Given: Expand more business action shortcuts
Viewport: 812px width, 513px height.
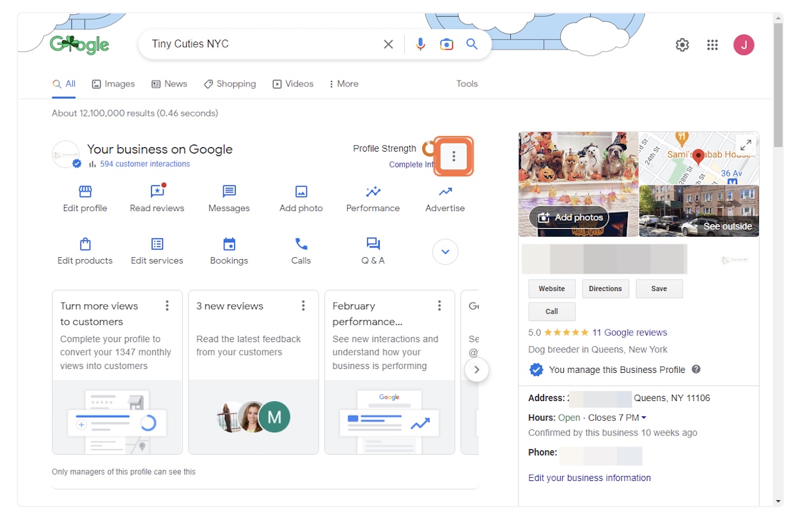Looking at the screenshot, I should 446,252.
